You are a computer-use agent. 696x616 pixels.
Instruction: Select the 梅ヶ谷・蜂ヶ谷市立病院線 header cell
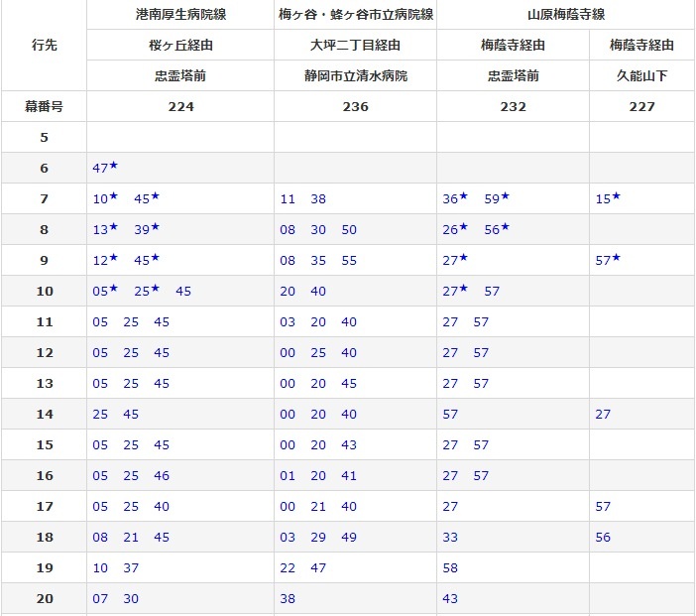(x=355, y=14)
